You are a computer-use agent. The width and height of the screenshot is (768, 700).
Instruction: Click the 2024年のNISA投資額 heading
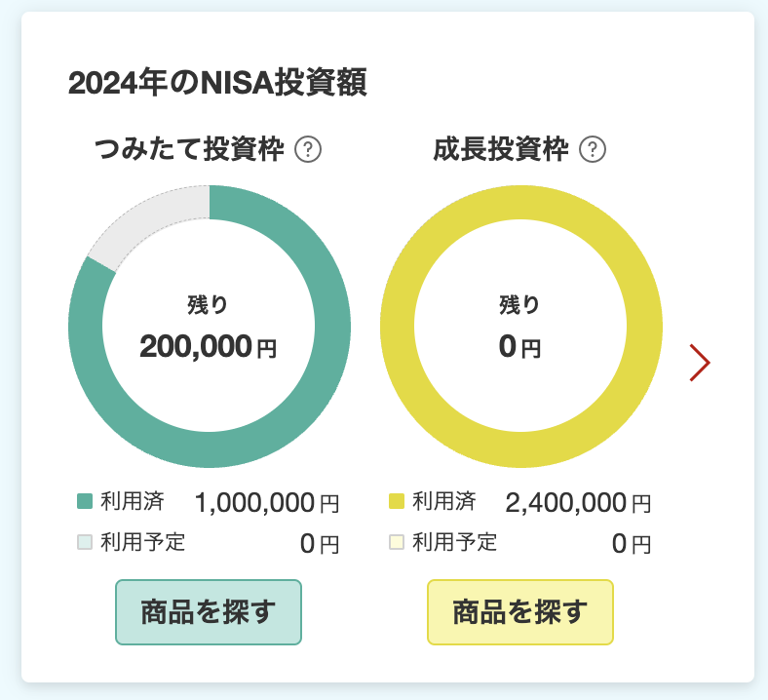[x=217, y=82]
